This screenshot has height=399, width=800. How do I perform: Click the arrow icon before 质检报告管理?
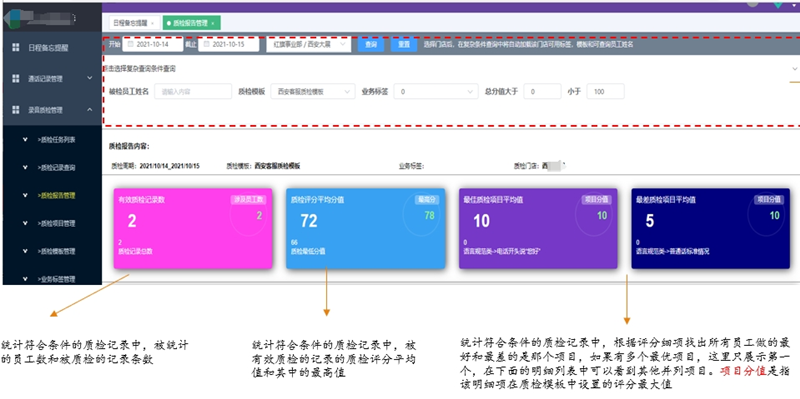(25, 195)
